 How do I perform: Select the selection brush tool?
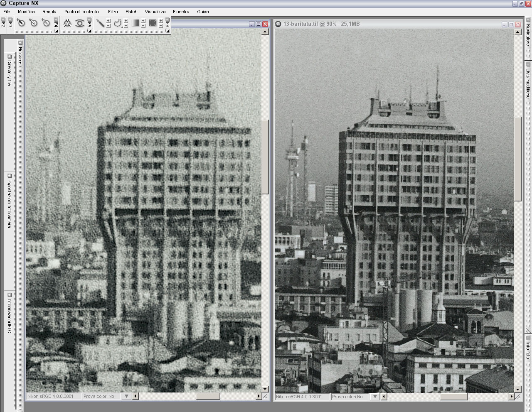pos(100,23)
